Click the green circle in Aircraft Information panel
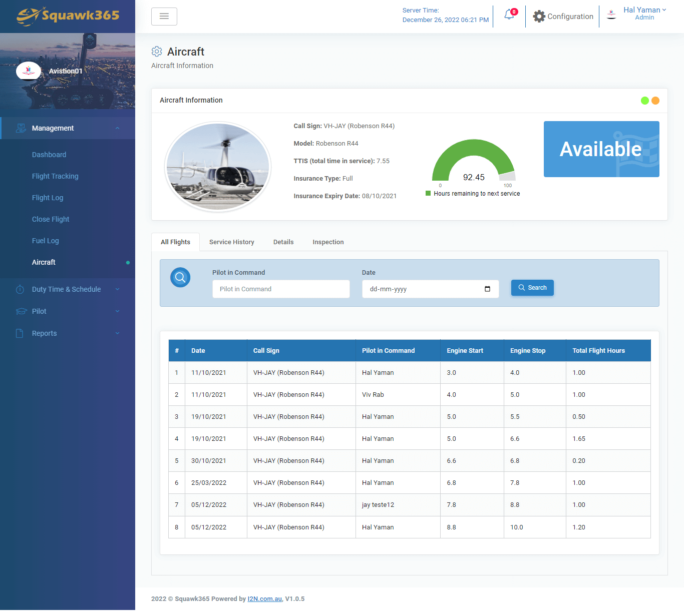The width and height of the screenshot is (684, 616). click(x=644, y=101)
